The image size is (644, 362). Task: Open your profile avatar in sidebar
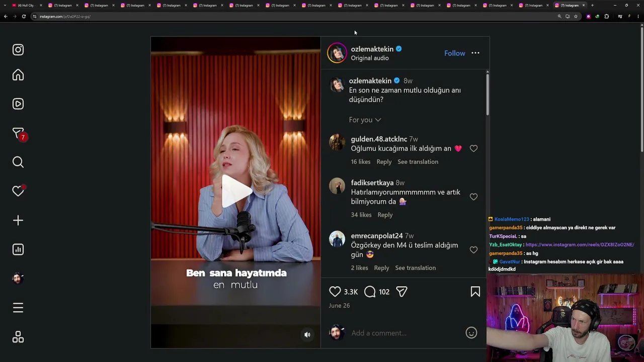tap(18, 279)
